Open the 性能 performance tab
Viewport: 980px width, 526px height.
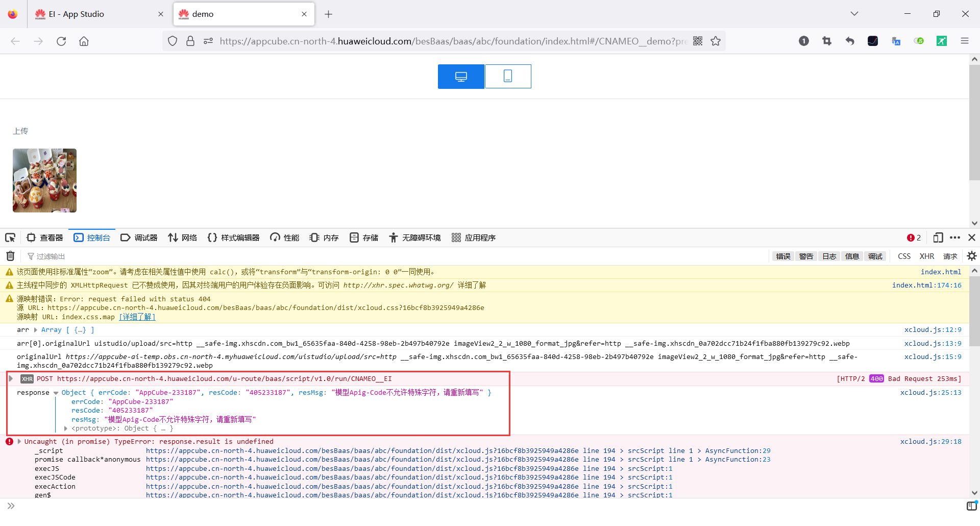click(x=285, y=237)
